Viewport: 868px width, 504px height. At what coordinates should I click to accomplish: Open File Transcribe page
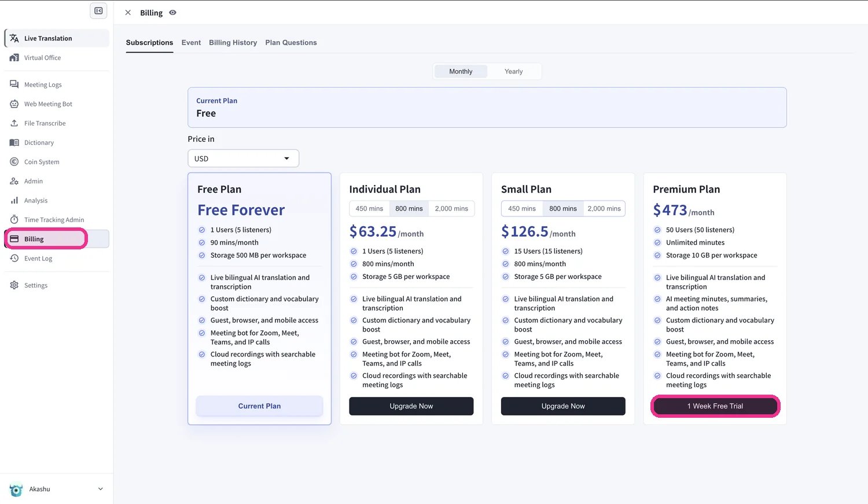(57, 123)
